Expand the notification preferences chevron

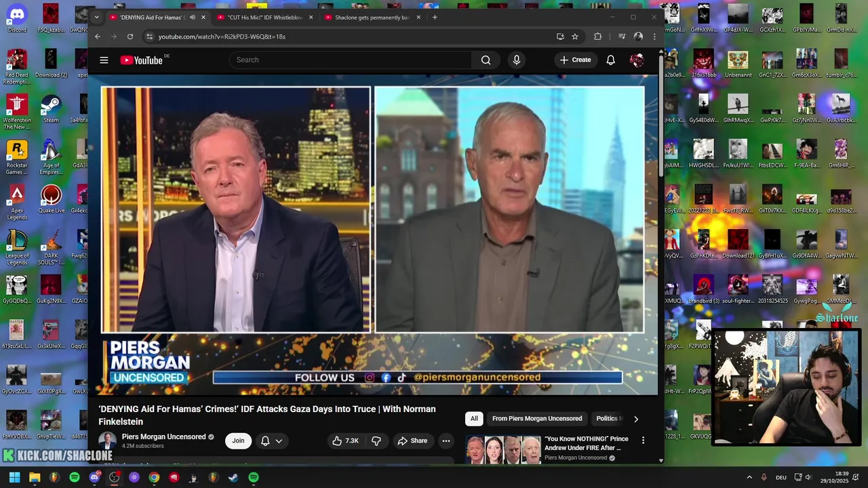click(279, 441)
